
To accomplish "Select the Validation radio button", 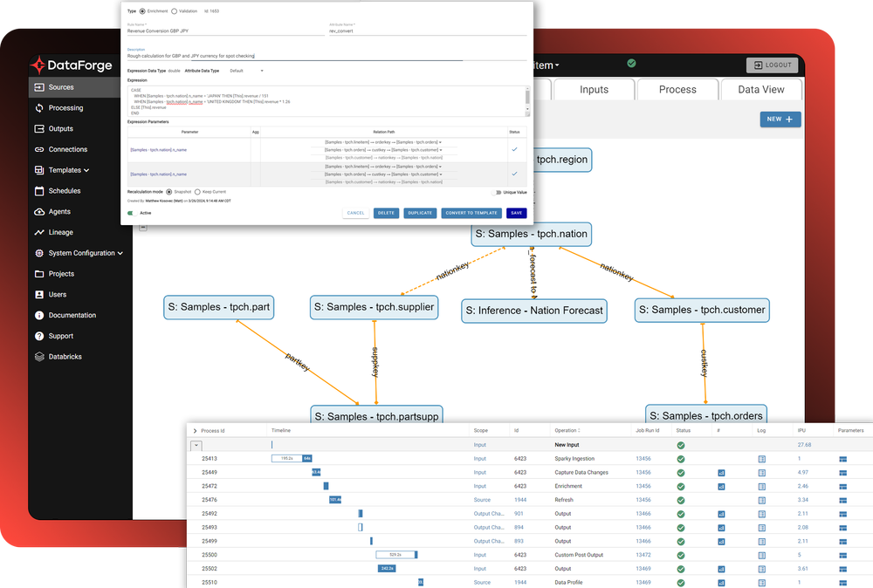I will (x=174, y=11).
